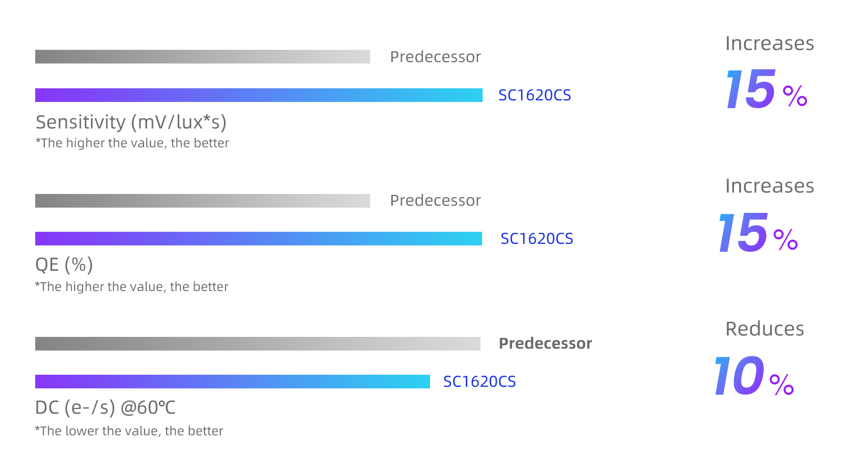This screenshot has width=868, height=473.
Task: Select the "DC (e-/s) @60℃" heading
Action: click(x=105, y=407)
